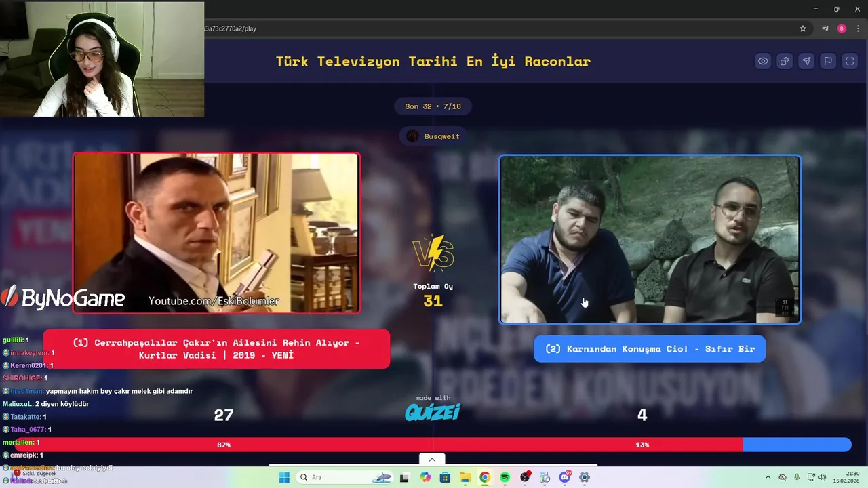Open the Busqweit creator chip

(x=433, y=136)
